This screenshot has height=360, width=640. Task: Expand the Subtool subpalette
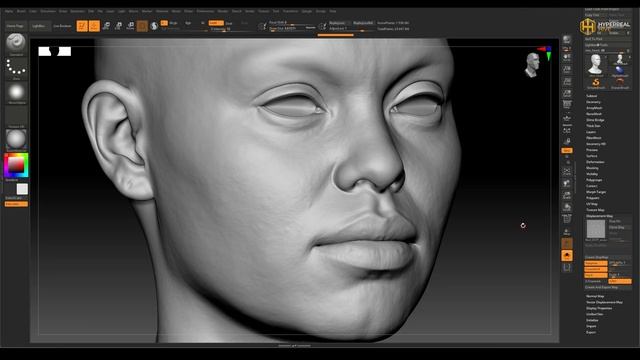591,96
